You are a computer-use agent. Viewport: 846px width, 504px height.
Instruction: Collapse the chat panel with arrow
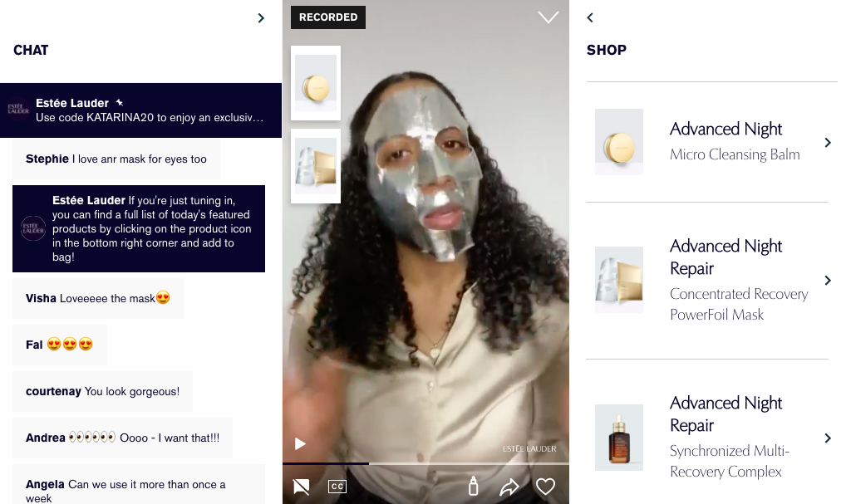click(x=261, y=17)
